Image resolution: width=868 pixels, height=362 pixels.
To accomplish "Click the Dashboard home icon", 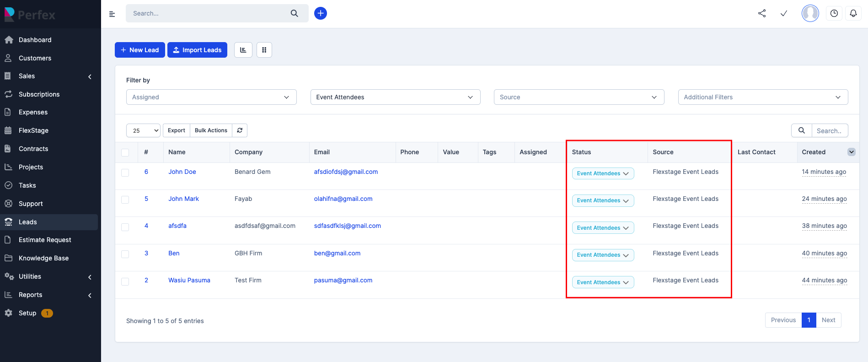I will pyautogui.click(x=8, y=40).
